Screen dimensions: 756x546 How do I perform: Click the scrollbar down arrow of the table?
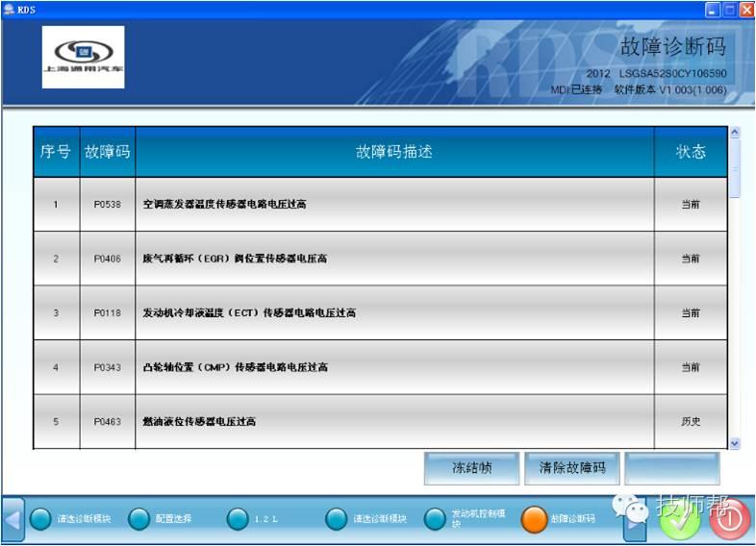pyautogui.click(x=735, y=443)
